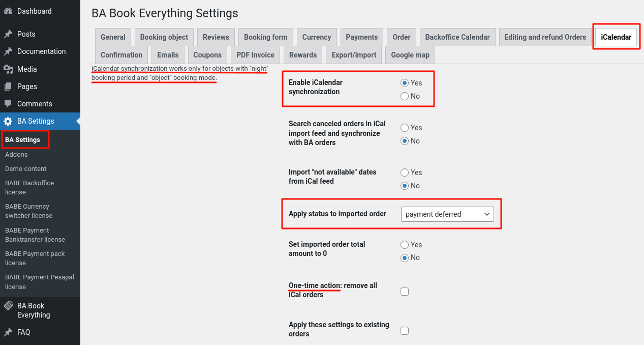This screenshot has height=345, width=644.
Task: Open Media via its sidebar icon
Action: coord(8,69)
